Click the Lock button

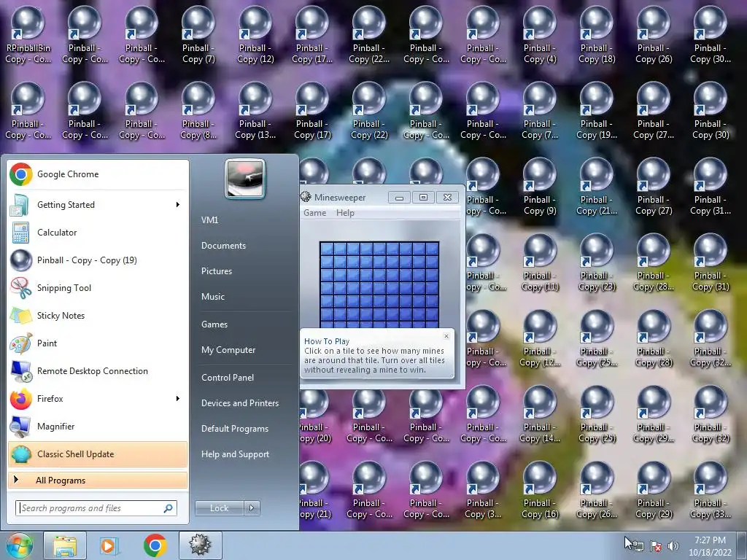click(x=220, y=508)
